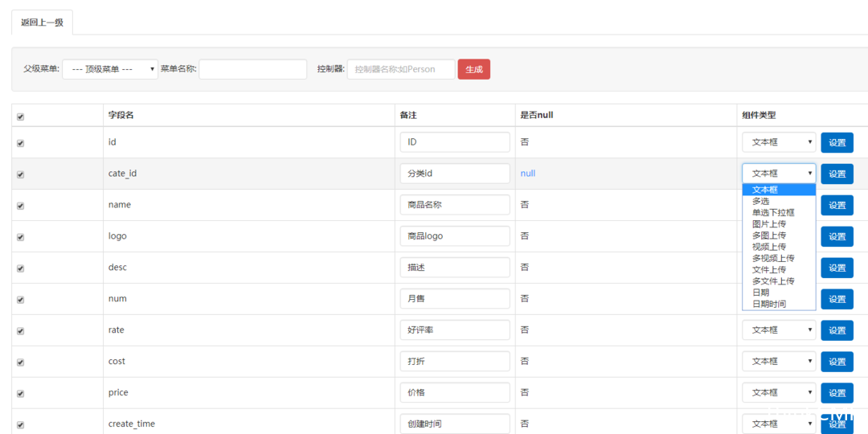Uncheck the desc row checkbox
Screen dimensions: 868x434
(x=20, y=268)
